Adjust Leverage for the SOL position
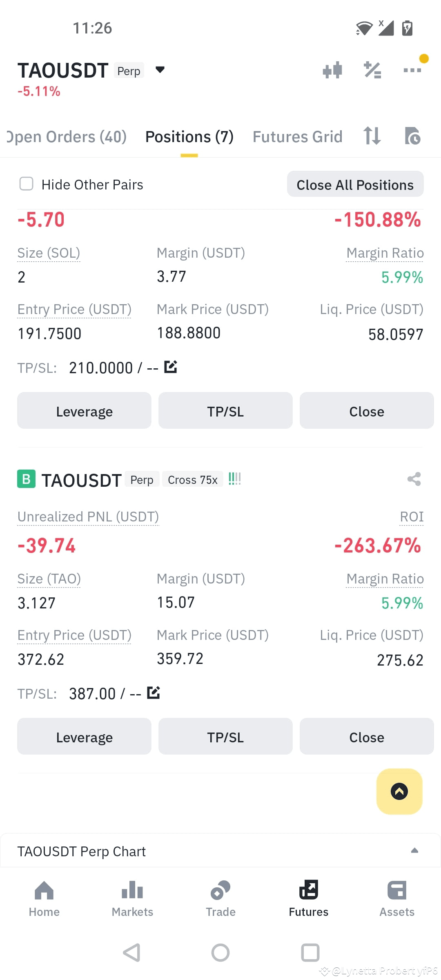The image size is (441, 980). [84, 411]
